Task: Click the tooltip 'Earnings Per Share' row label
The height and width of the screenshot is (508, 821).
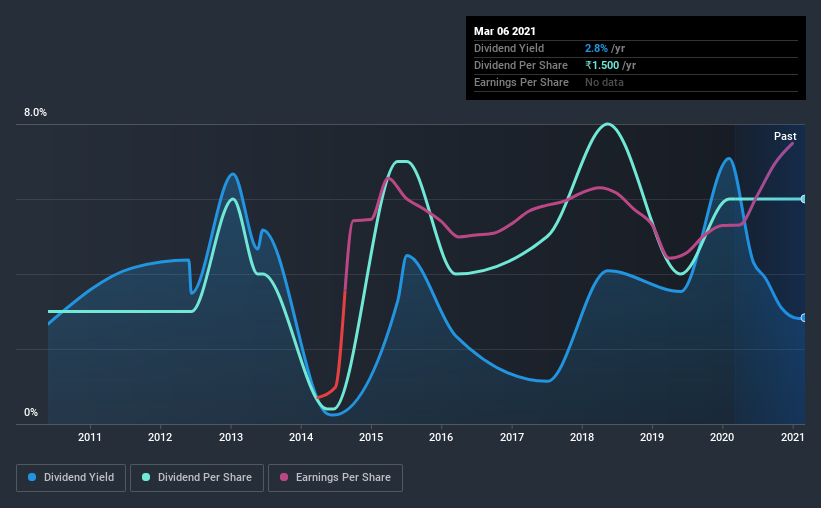Action: point(522,82)
